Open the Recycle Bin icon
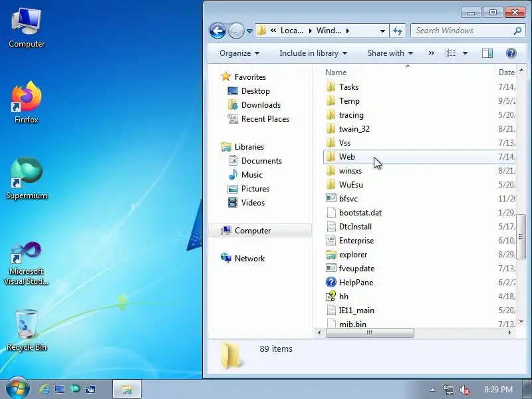The image size is (532, 399). click(x=27, y=330)
